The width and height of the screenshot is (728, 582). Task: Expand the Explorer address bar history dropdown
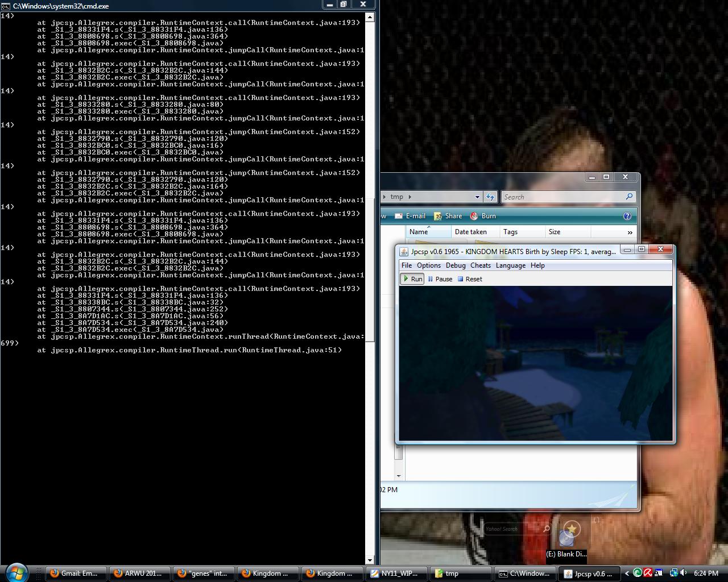[477, 197]
